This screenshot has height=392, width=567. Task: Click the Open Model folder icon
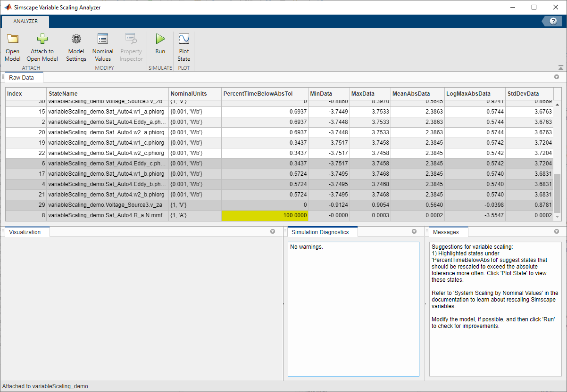12,40
